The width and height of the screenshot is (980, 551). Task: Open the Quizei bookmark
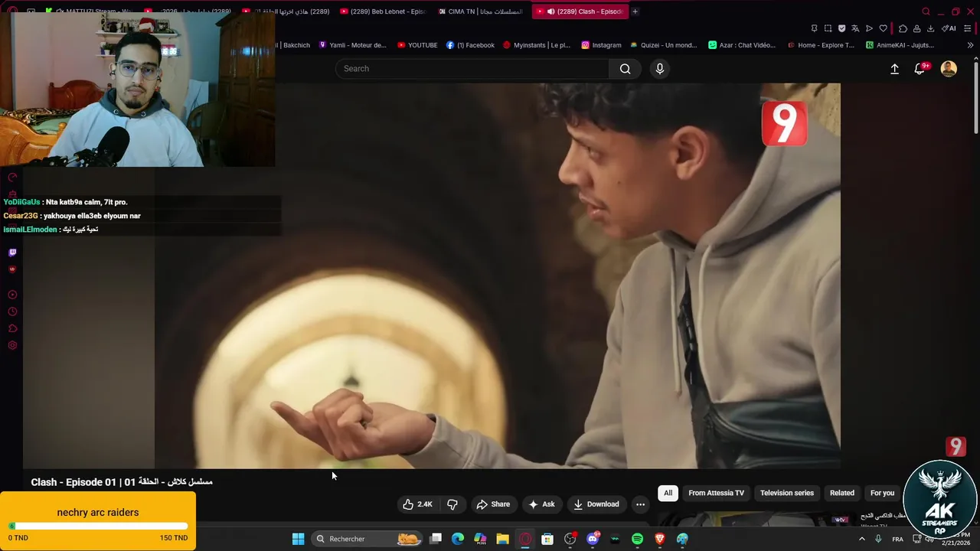click(663, 45)
